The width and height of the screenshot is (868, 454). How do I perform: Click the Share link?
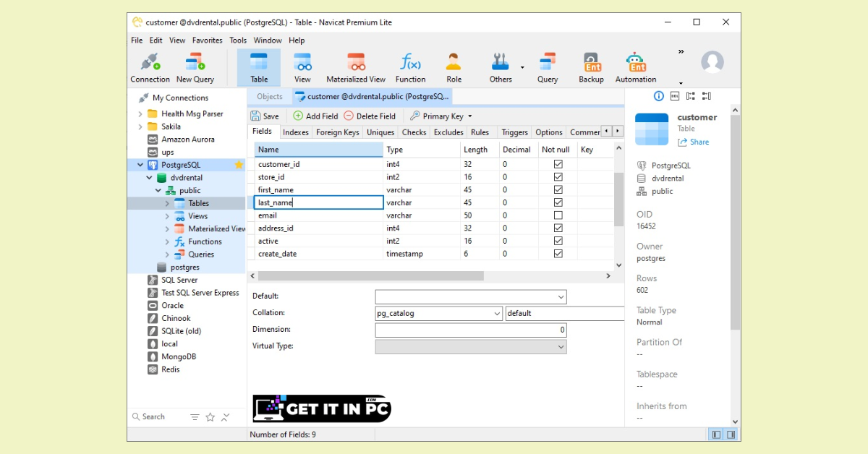click(x=694, y=142)
